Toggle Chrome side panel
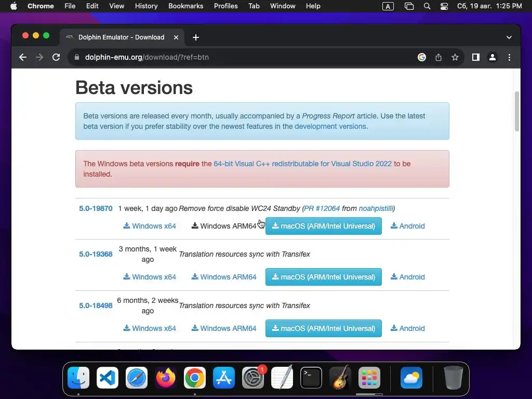Viewport: 532px width, 399px height. tap(476, 57)
